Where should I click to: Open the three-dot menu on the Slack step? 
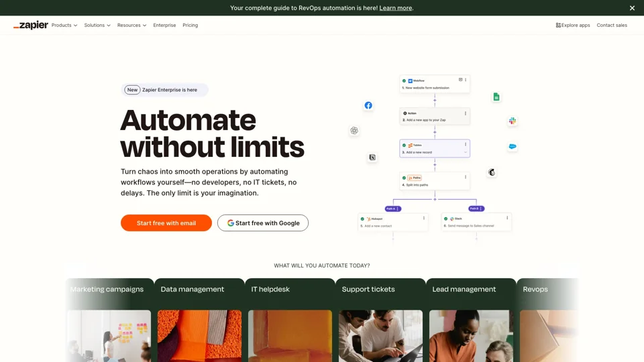click(507, 218)
